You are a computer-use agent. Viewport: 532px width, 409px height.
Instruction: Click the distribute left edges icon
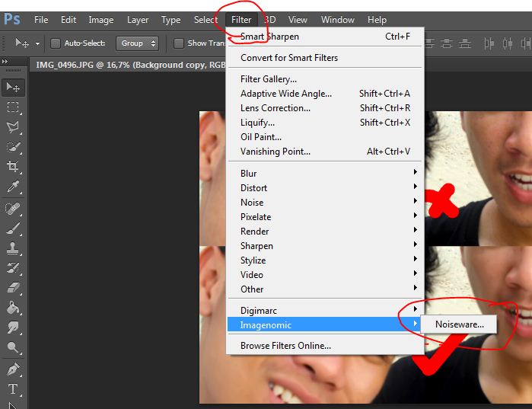coord(489,43)
